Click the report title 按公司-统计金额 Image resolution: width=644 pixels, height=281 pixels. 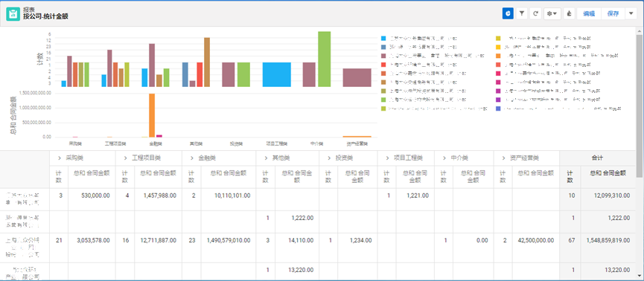pyautogui.click(x=45, y=17)
